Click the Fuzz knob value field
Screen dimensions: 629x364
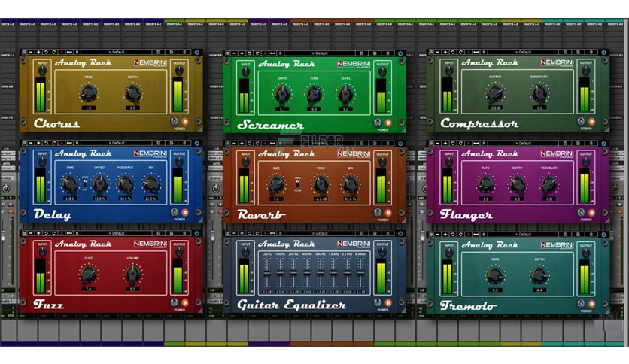pos(88,289)
